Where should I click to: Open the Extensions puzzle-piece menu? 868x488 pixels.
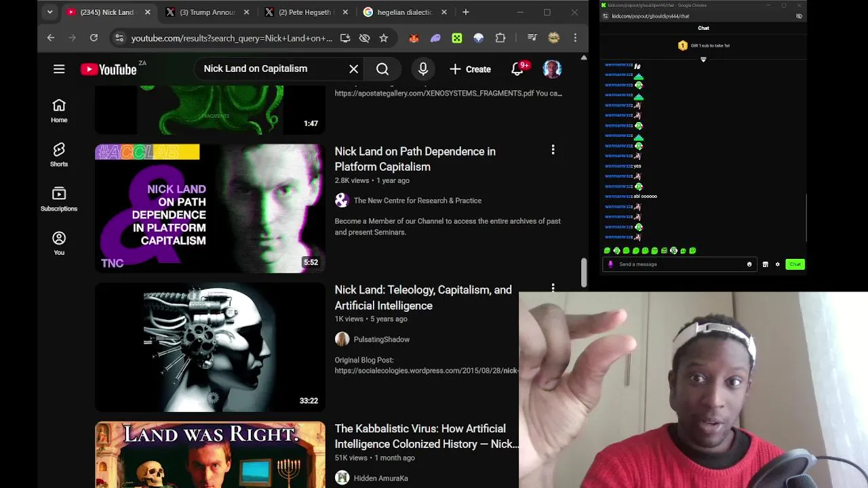[500, 39]
